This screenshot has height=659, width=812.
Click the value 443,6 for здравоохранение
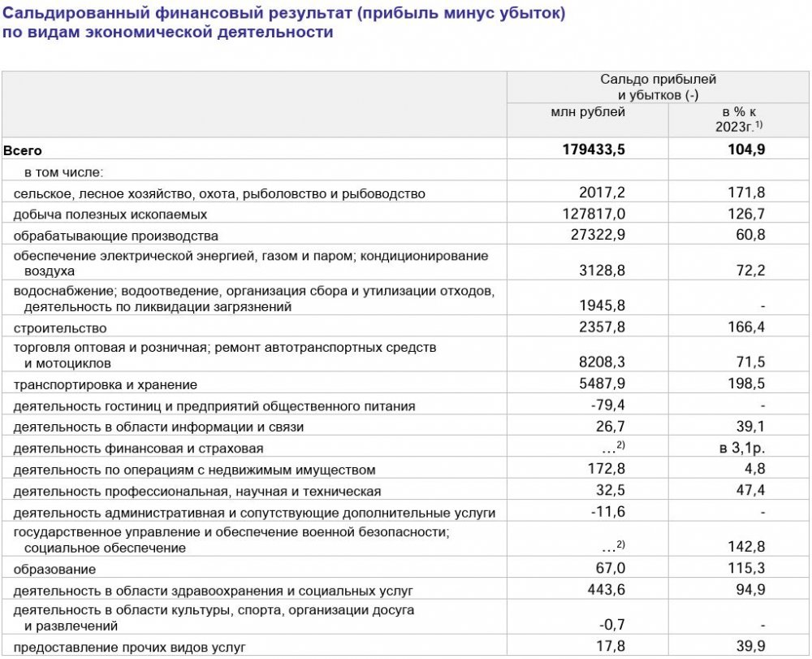click(x=607, y=590)
